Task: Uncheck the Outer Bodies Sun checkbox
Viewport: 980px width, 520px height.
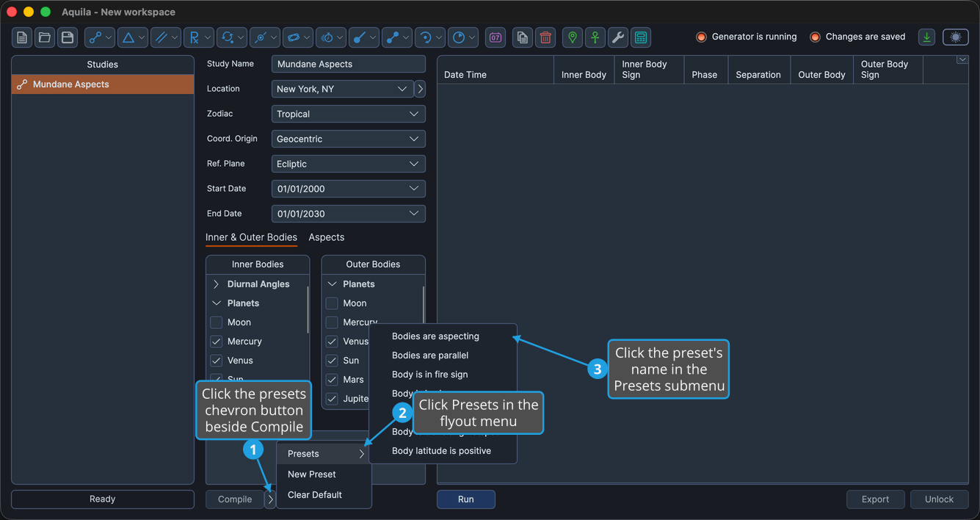Action: pos(332,361)
